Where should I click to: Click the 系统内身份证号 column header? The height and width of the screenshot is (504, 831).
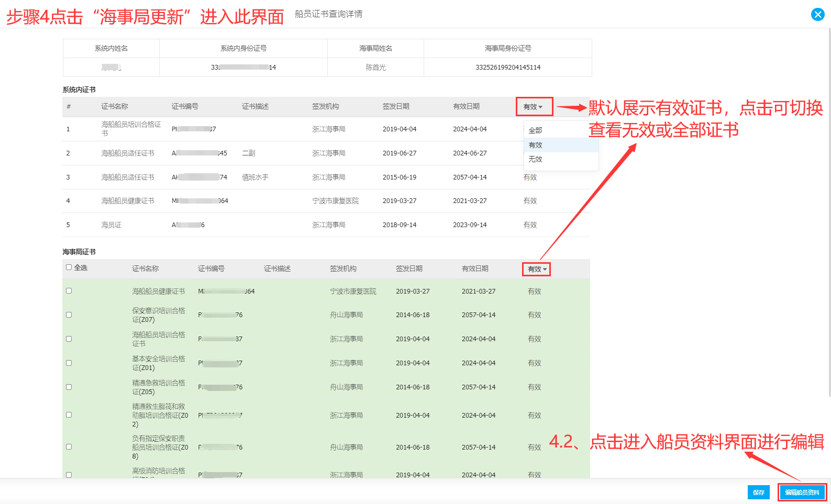[x=243, y=48]
